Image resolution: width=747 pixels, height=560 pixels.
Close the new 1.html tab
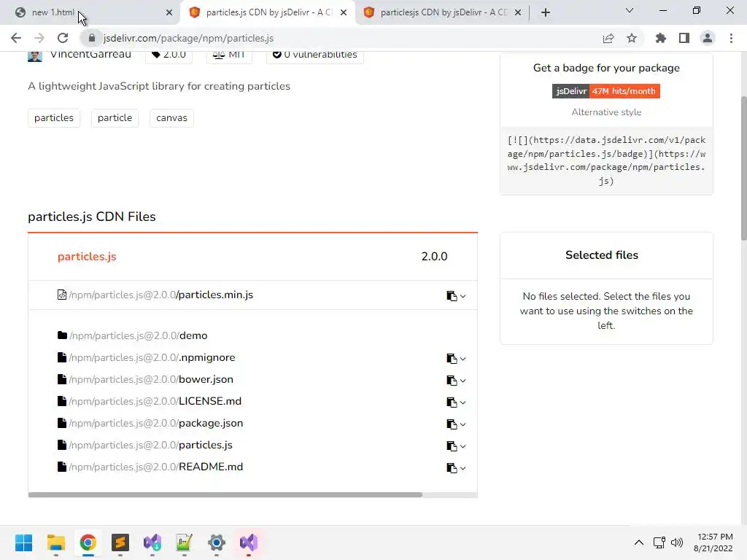point(169,12)
